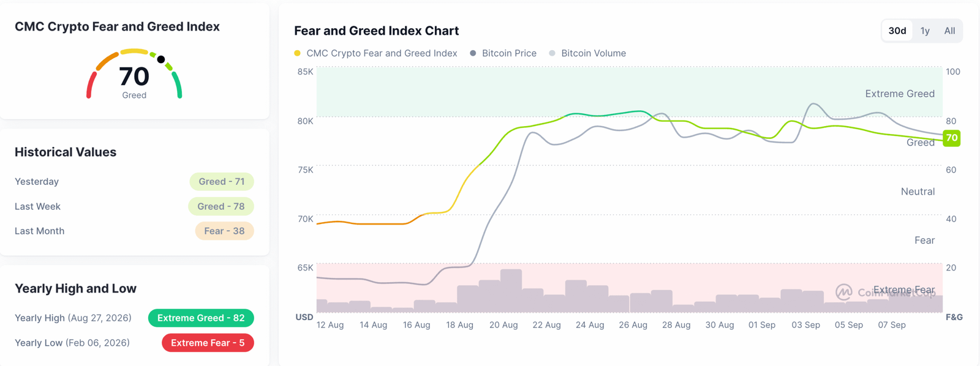Click the Greed - 78 last week badge

pos(221,206)
